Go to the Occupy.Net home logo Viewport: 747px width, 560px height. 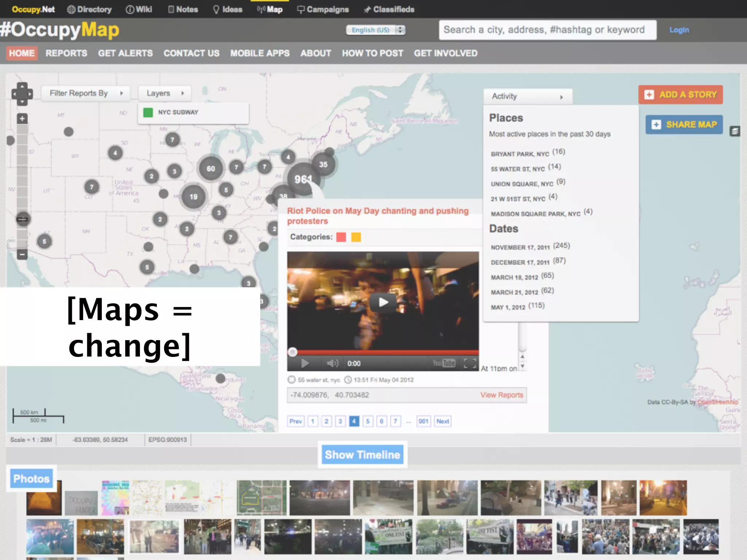click(33, 9)
